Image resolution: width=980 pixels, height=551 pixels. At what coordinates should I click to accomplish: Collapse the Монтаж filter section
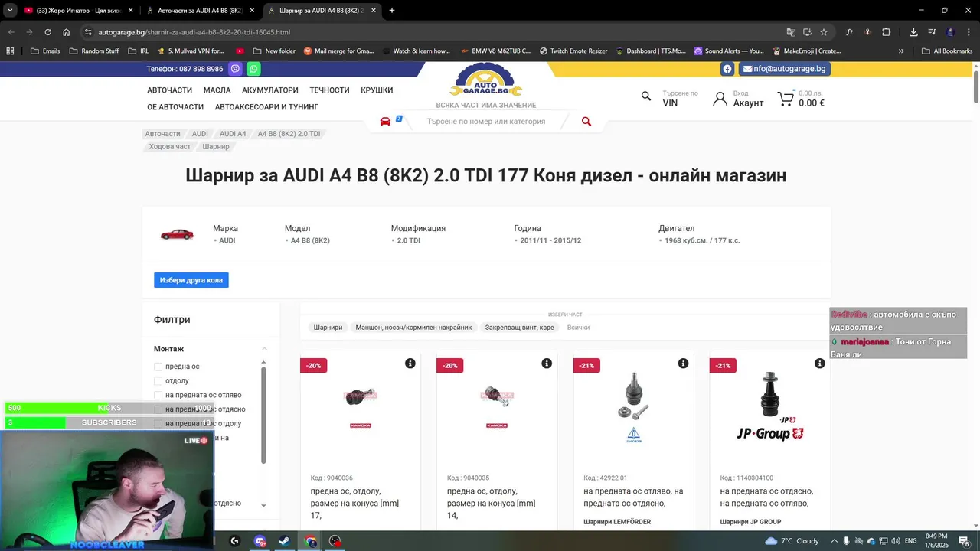[264, 349]
